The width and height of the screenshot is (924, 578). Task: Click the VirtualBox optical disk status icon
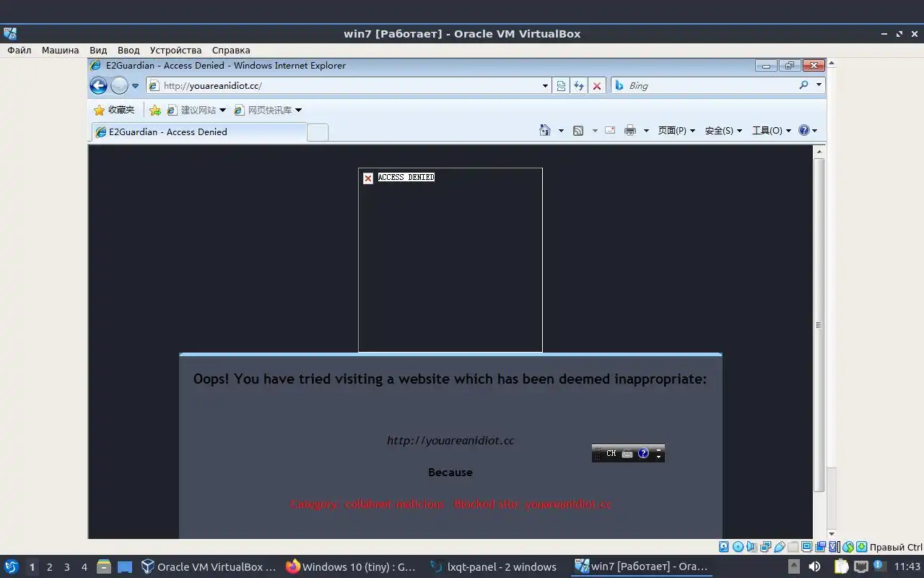click(738, 547)
